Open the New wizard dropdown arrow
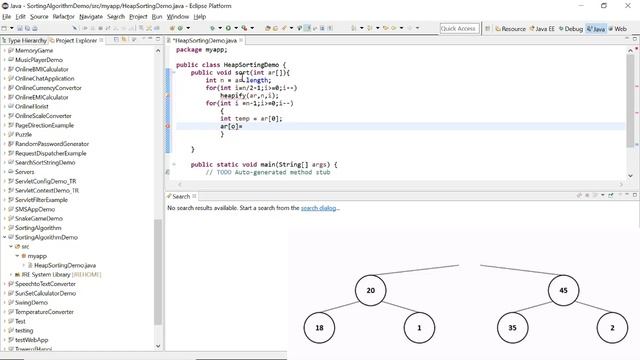Image resolution: width=640 pixels, height=360 pixels. (11, 28)
